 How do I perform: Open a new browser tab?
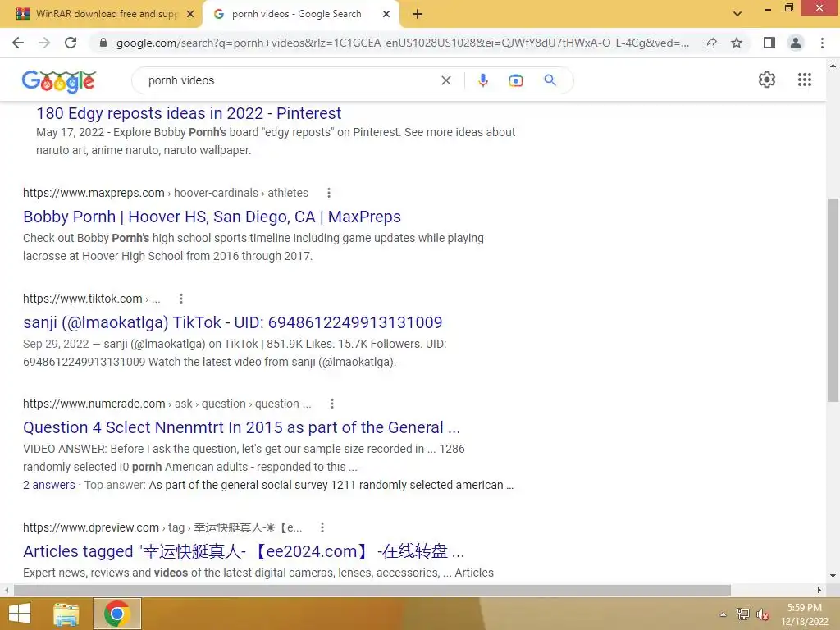[x=418, y=14]
